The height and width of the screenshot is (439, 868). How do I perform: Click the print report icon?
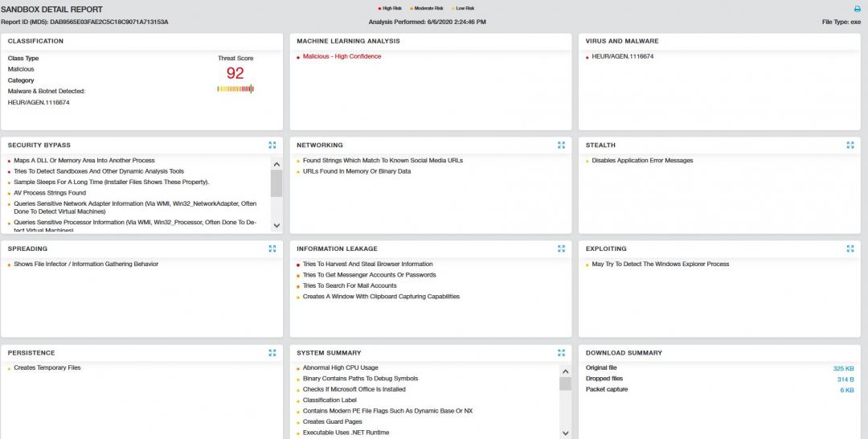click(x=857, y=9)
